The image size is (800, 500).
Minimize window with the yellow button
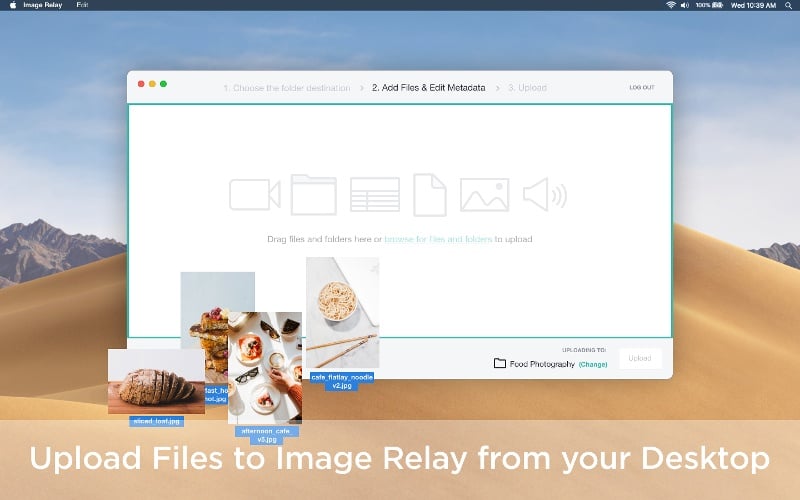click(152, 84)
